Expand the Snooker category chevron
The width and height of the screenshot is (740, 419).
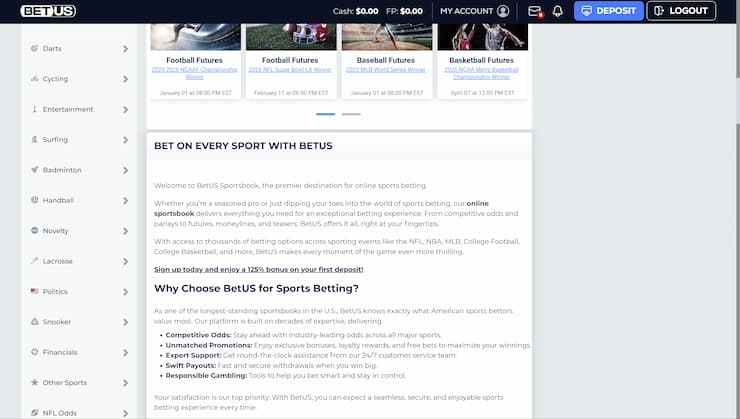click(x=126, y=322)
